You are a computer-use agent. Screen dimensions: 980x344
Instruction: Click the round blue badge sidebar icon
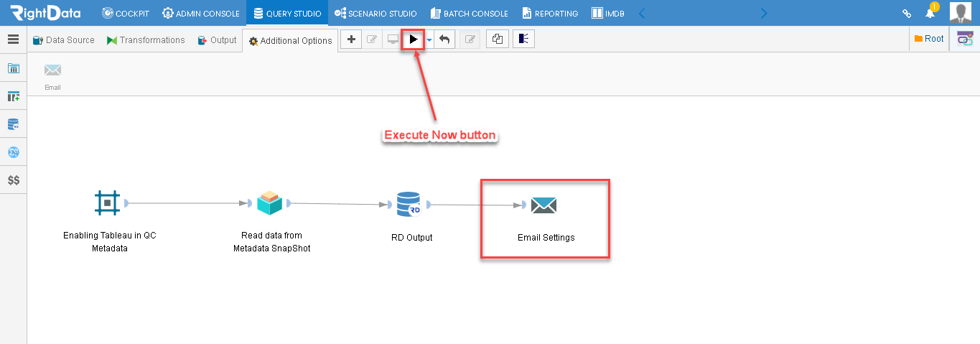(x=13, y=152)
